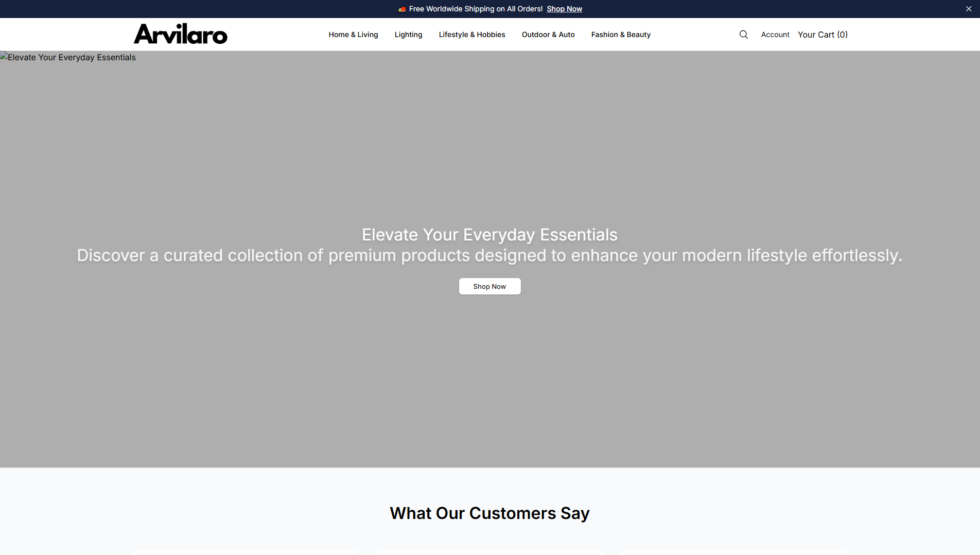Open the Home & Living menu
The image size is (980, 555).
353,34
